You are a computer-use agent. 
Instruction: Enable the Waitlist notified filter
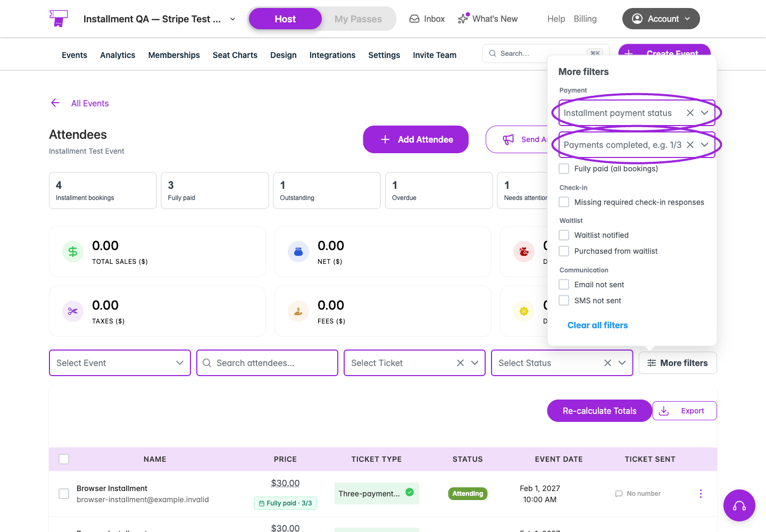pyautogui.click(x=564, y=235)
